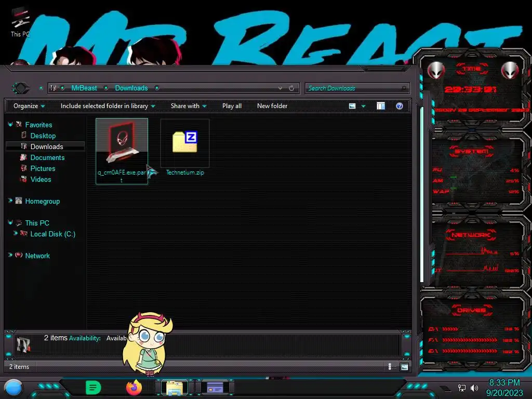Click the breadcrumb arrow after Downloads
Image resolution: width=532 pixels, height=399 pixels.
(157, 88)
